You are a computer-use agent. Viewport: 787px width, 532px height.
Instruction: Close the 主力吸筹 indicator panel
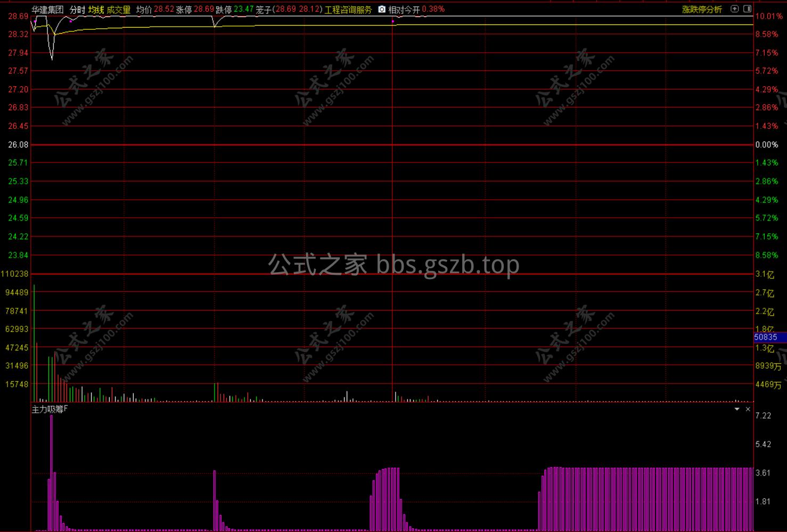[x=748, y=409]
